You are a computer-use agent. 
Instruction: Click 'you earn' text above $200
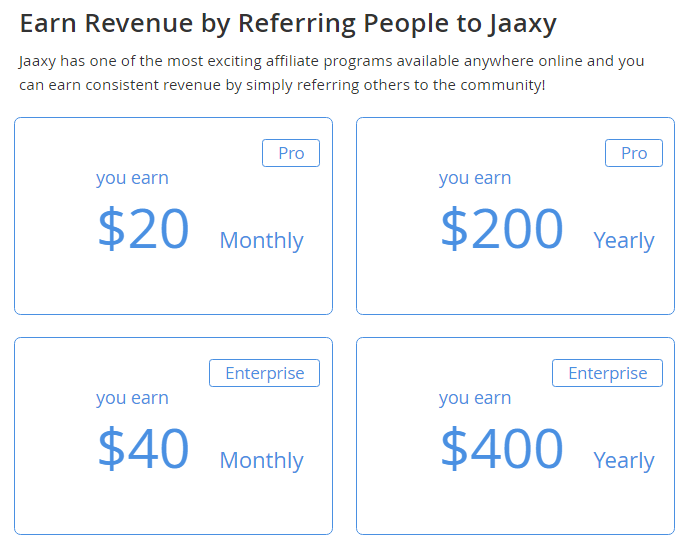tap(475, 178)
